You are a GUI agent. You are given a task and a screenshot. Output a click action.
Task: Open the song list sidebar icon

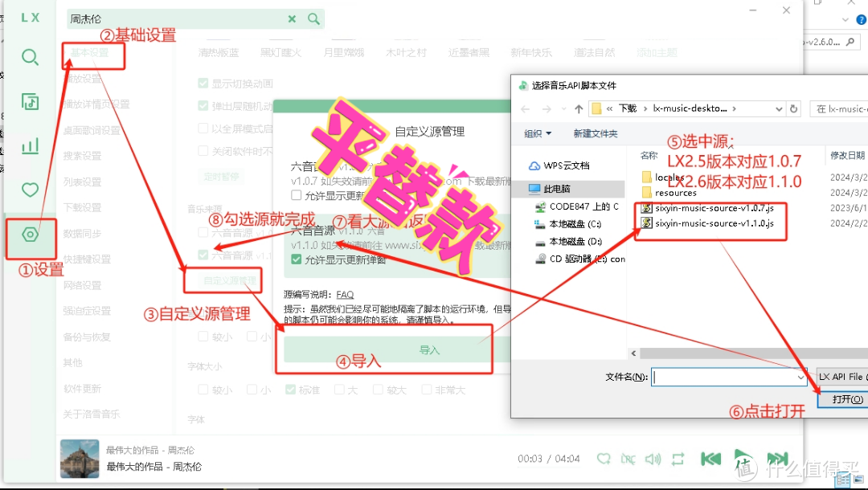tap(30, 102)
